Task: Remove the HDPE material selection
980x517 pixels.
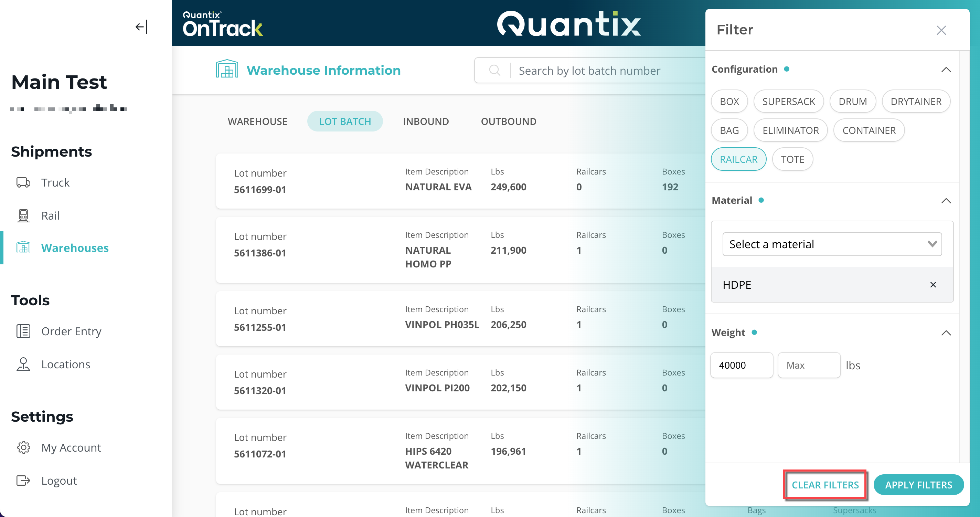Action: coord(933,285)
